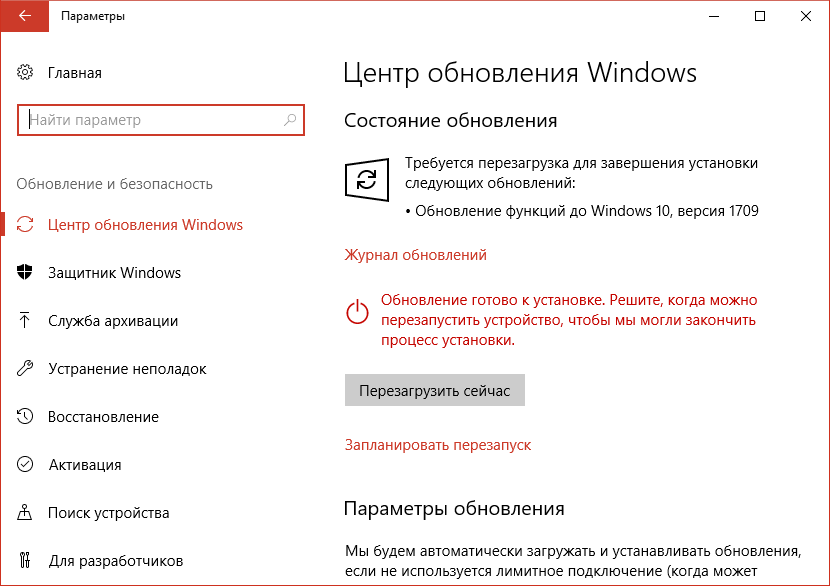Open the Активация settings page
830x586 pixels.
pos(85,465)
